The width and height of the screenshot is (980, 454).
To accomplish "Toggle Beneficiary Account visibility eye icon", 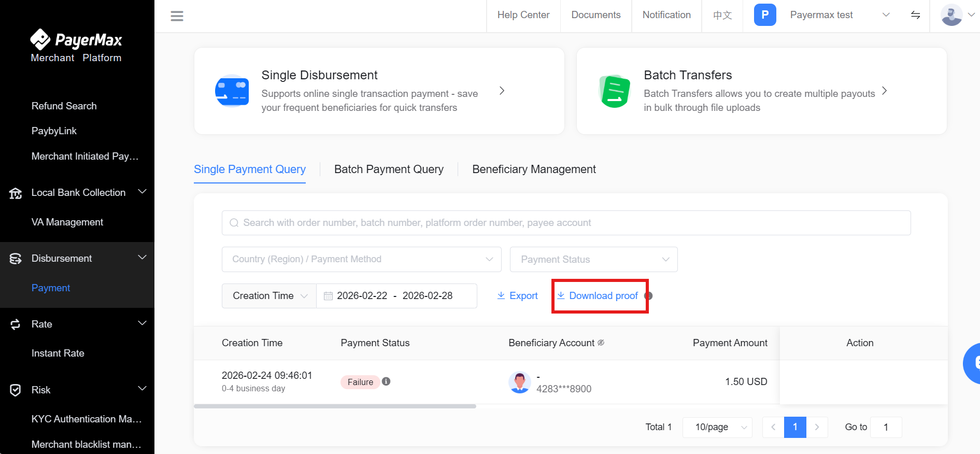I will point(601,343).
